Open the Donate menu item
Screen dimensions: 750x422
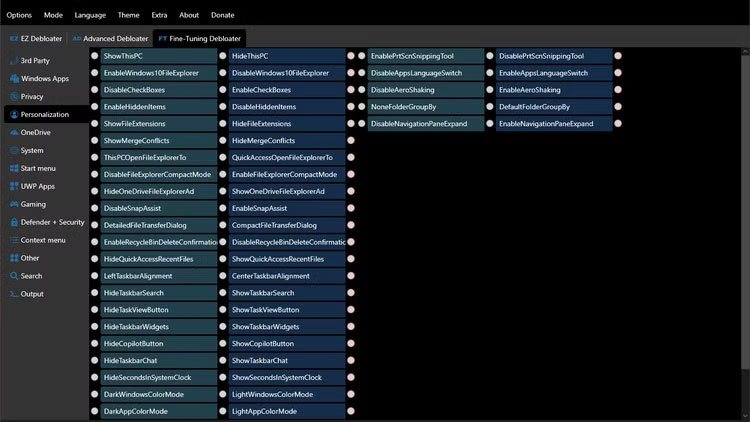[222, 15]
